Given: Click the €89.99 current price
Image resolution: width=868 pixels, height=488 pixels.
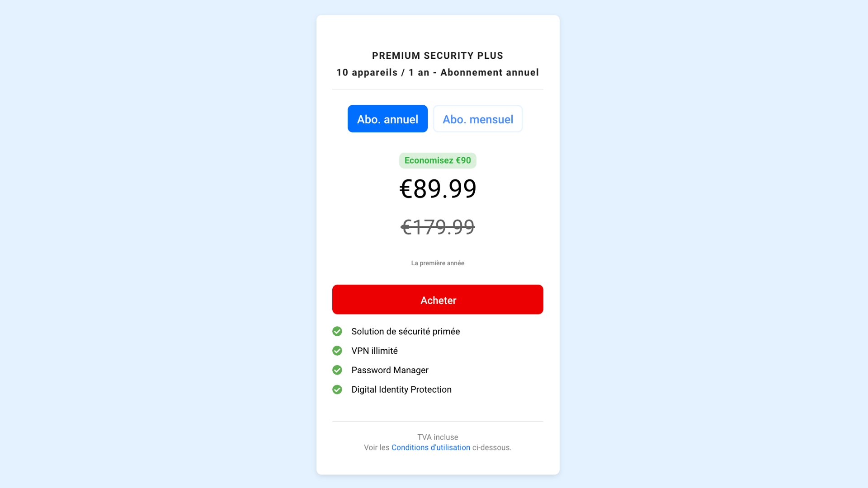Looking at the screenshot, I should coord(438,188).
